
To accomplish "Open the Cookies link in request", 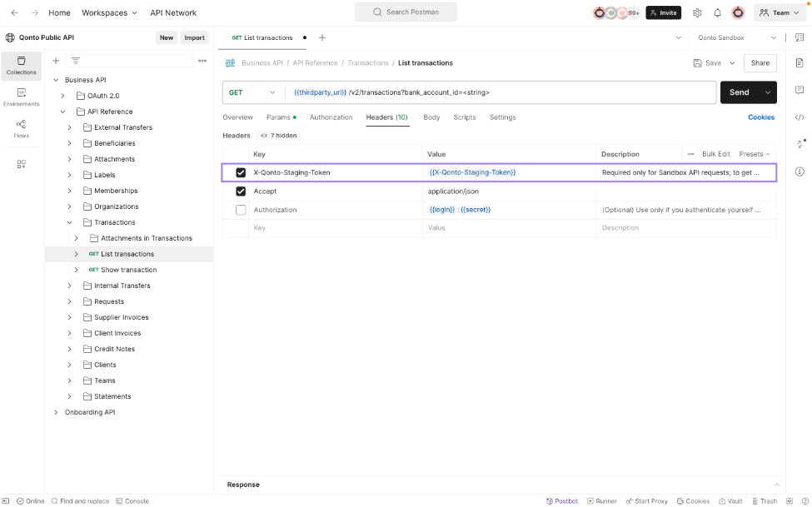I will tap(761, 117).
